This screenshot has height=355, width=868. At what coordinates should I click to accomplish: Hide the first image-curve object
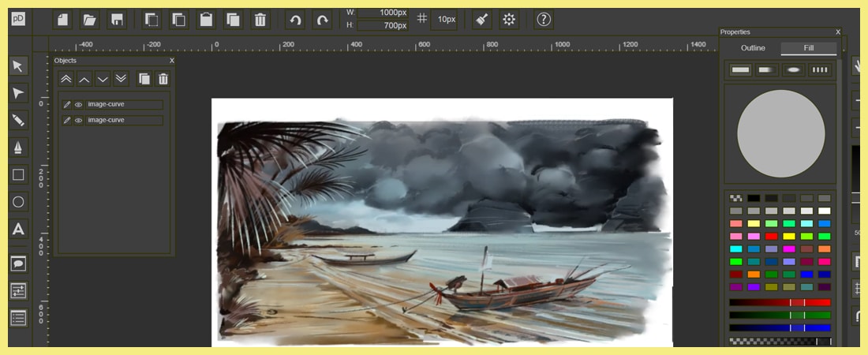click(x=79, y=105)
